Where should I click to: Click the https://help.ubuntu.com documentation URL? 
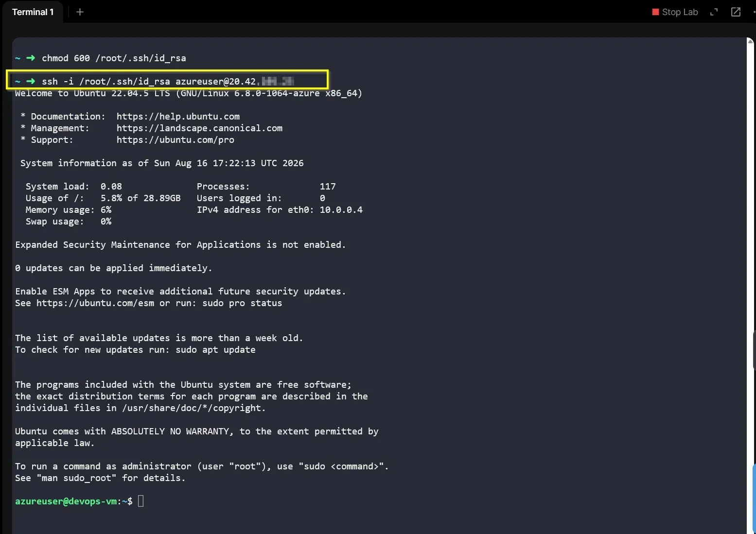(x=178, y=117)
